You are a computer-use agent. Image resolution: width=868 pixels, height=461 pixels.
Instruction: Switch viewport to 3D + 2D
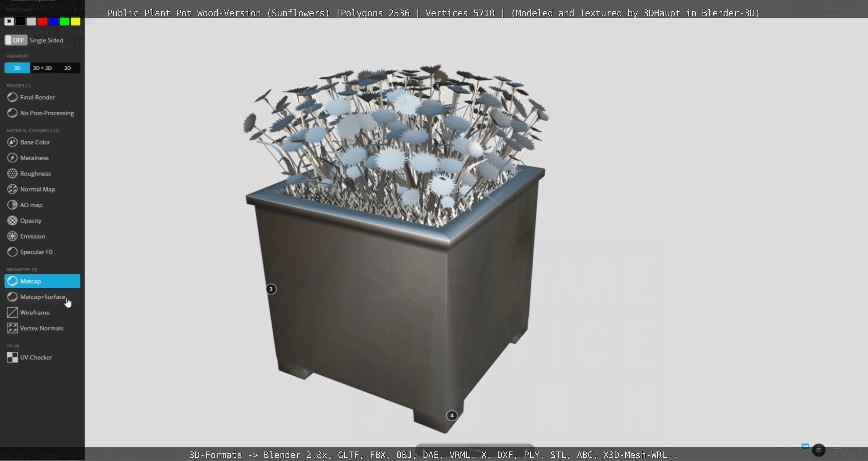(x=42, y=68)
